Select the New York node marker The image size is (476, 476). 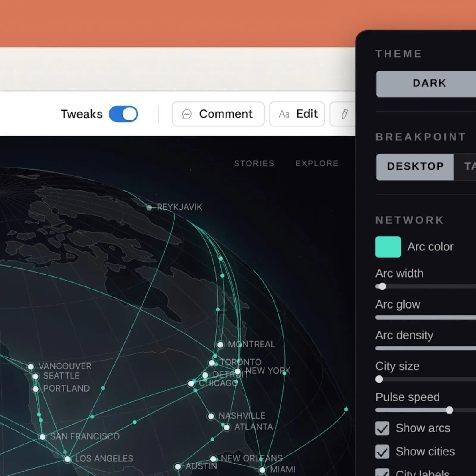click(x=238, y=371)
